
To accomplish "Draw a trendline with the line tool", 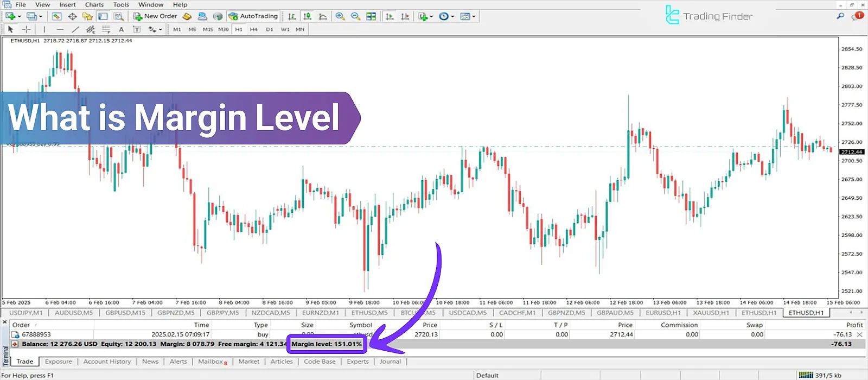I will (75, 29).
